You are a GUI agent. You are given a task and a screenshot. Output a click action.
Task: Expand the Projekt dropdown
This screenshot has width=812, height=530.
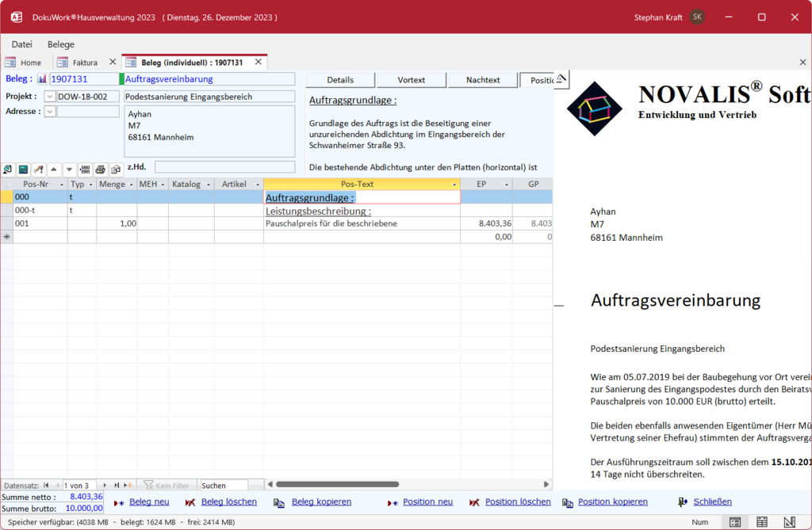[x=50, y=97]
